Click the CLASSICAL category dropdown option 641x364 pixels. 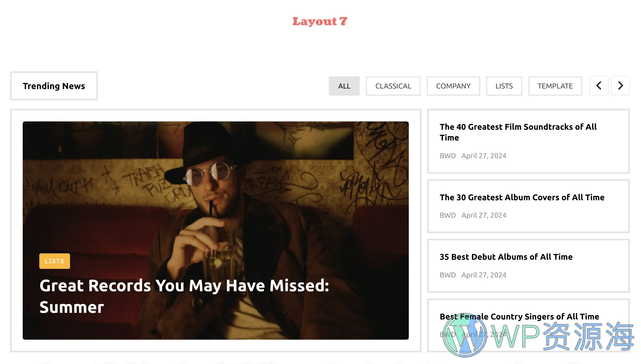[x=393, y=86]
